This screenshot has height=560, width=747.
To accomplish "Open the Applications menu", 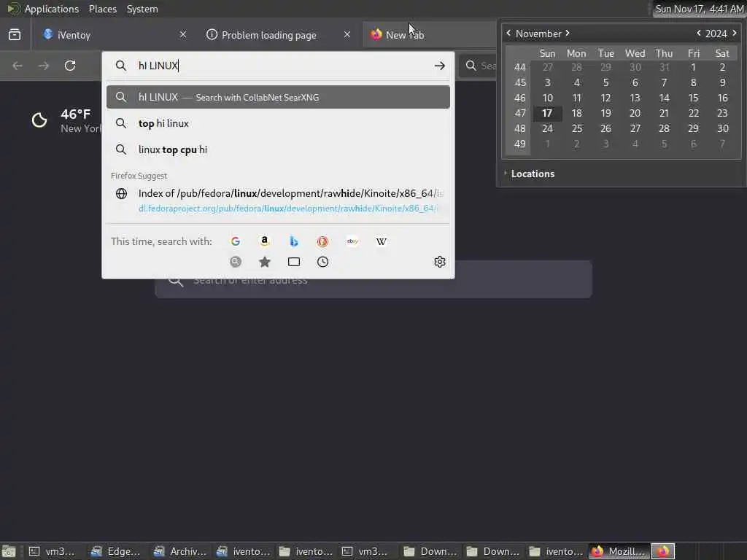I will pos(52,9).
